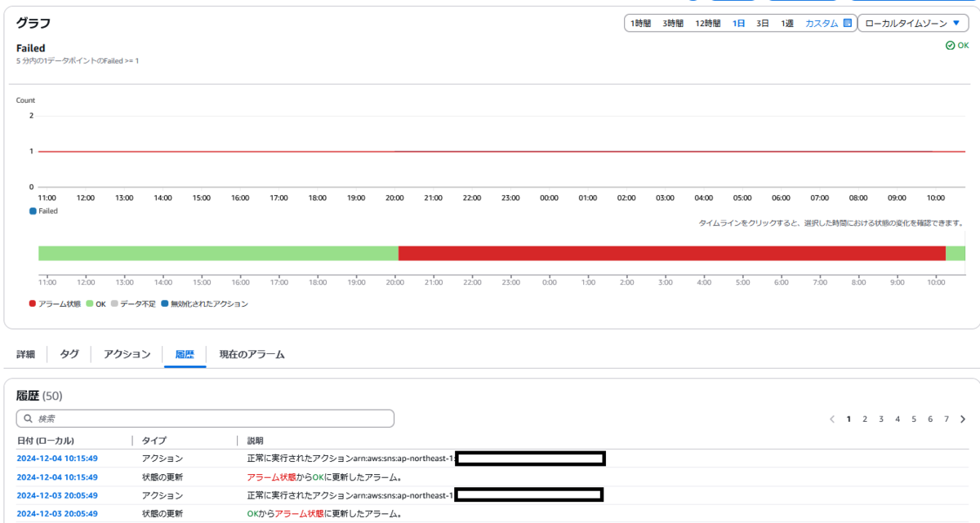The image size is (980, 523).
Task: Switch to the タグ tab
Action: click(69, 354)
